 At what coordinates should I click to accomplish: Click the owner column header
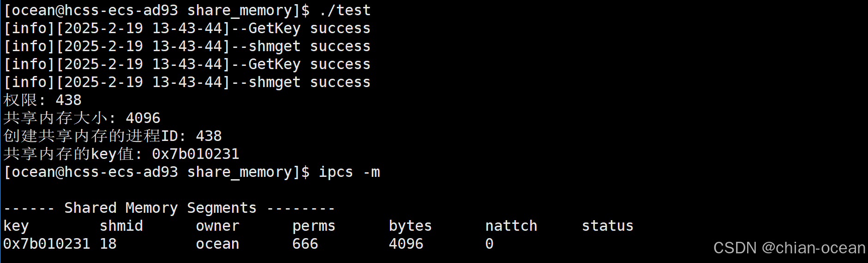pyautogui.click(x=218, y=226)
